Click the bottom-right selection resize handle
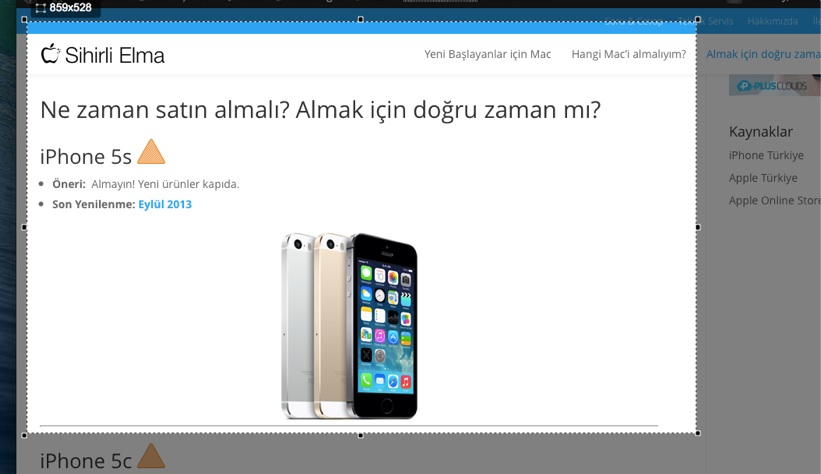Viewport: 821px width, 474px height. coord(697,433)
